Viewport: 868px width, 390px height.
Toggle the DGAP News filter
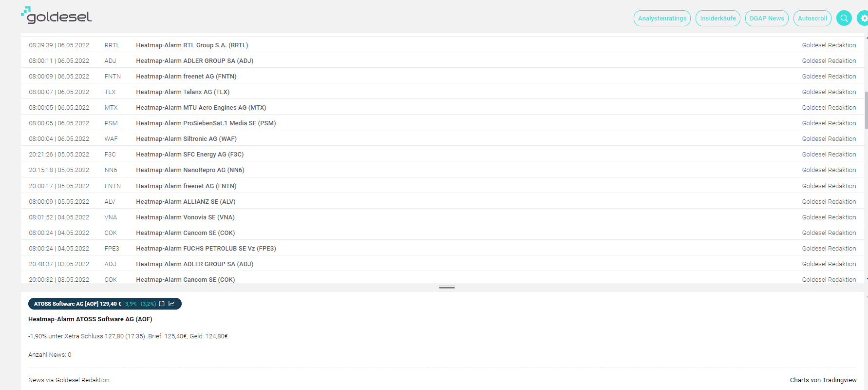[766, 19]
